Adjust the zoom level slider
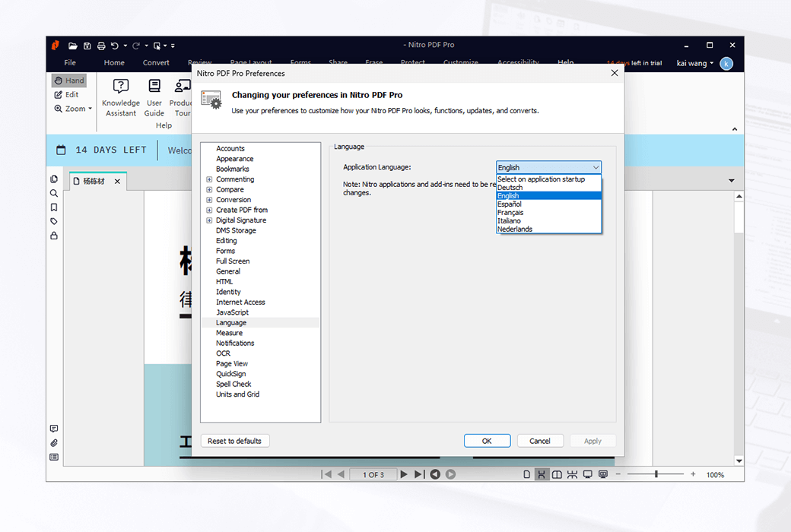The image size is (791, 532). point(656,474)
